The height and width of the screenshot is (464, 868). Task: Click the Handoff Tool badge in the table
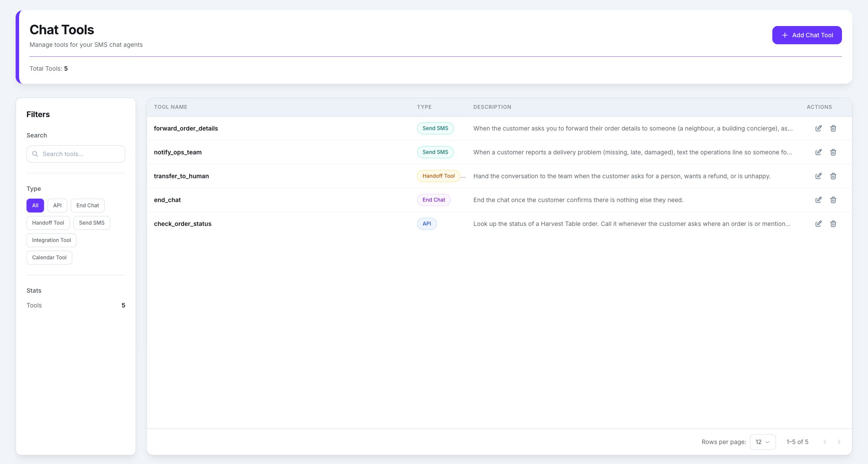coord(438,176)
